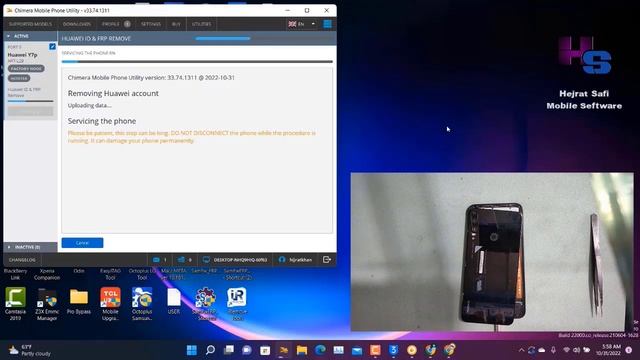Open the USER file on desktop

point(174,301)
